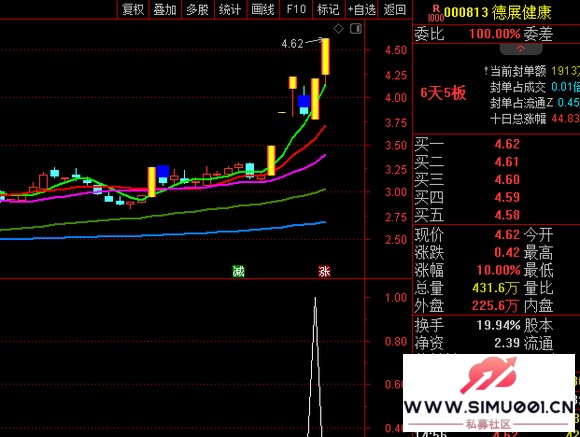This screenshot has width=580, height=437.
Task: Select 买四 bid price 4.59
Action: pyautogui.click(x=507, y=197)
